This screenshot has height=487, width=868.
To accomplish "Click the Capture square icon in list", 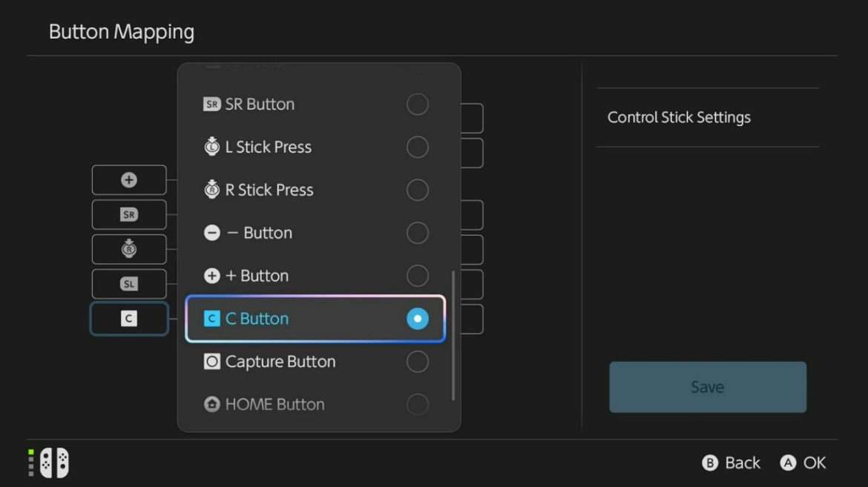I will (211, 362).
